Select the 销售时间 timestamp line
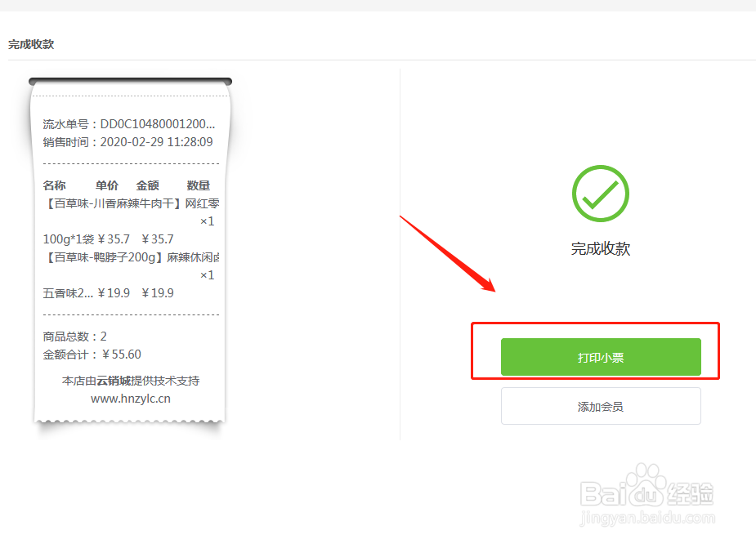 tap(127, 141)
